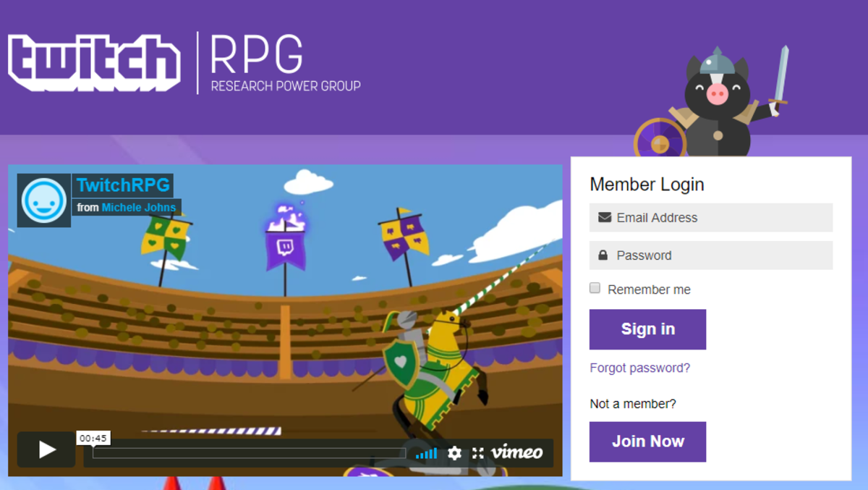Click the Twitch logo in the header
This screenshot has width=868, height=490.
coord(94,62)
